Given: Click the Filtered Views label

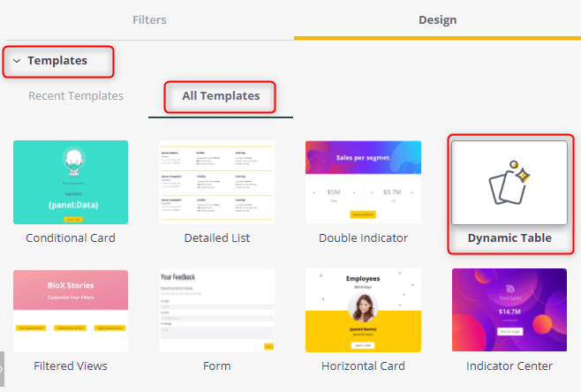Looking at the screenshot, I should coord(71,366).
